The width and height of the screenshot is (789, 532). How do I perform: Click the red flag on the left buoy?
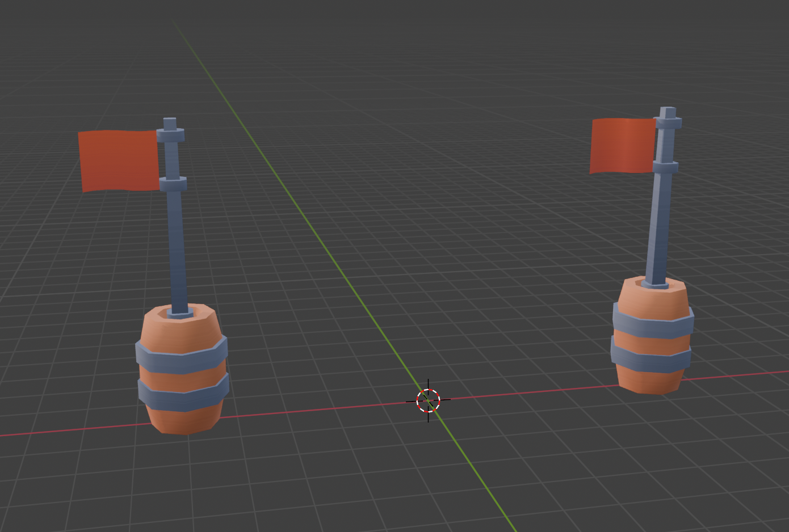coord(119,161)
